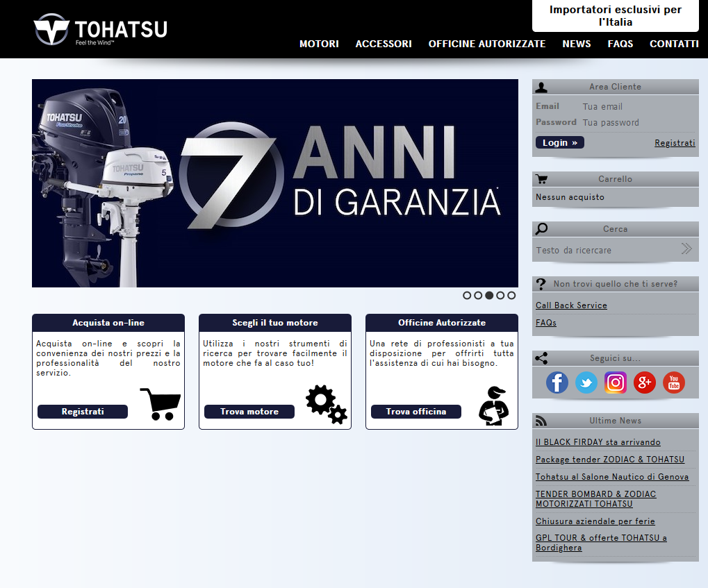708x588 pixels.
Task: Click the RSS feed icon beside Ultime News
Action: click(541, 421)
